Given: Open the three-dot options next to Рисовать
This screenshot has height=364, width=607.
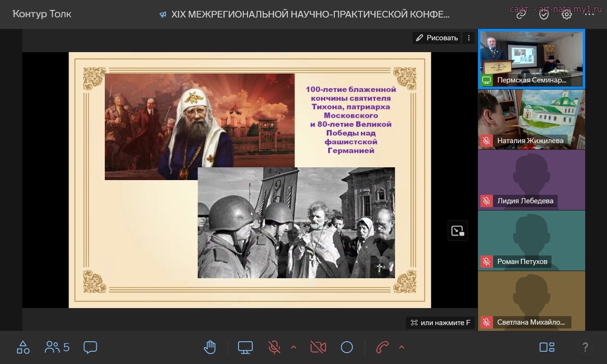Looking at the screenshot, I should coord(469,38).
